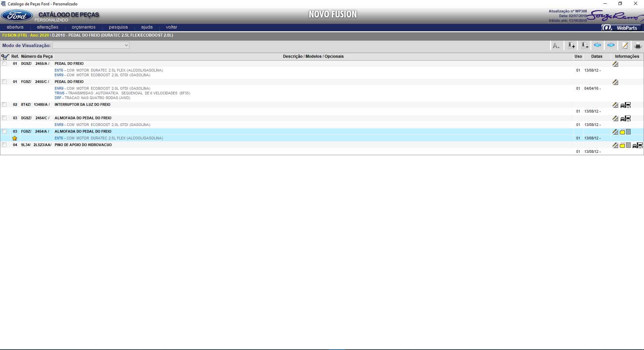Print the parts list using printer icon
The height and width of the screenshot is (350, 644).
(638, 46)
